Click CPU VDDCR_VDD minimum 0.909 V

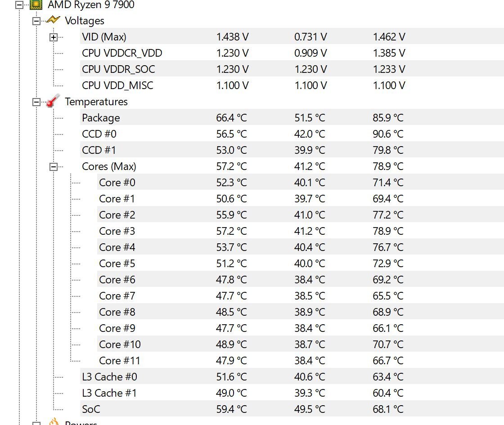310,53
